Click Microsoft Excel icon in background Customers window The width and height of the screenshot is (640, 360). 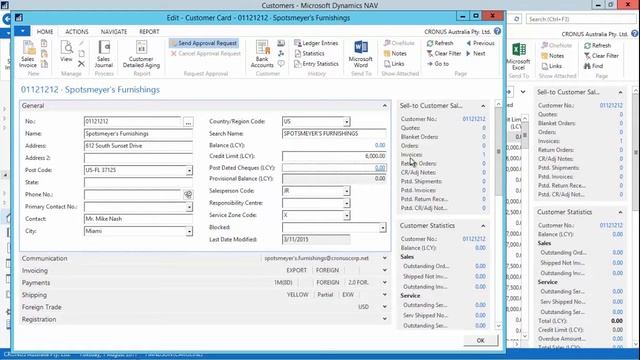point(518,56)
